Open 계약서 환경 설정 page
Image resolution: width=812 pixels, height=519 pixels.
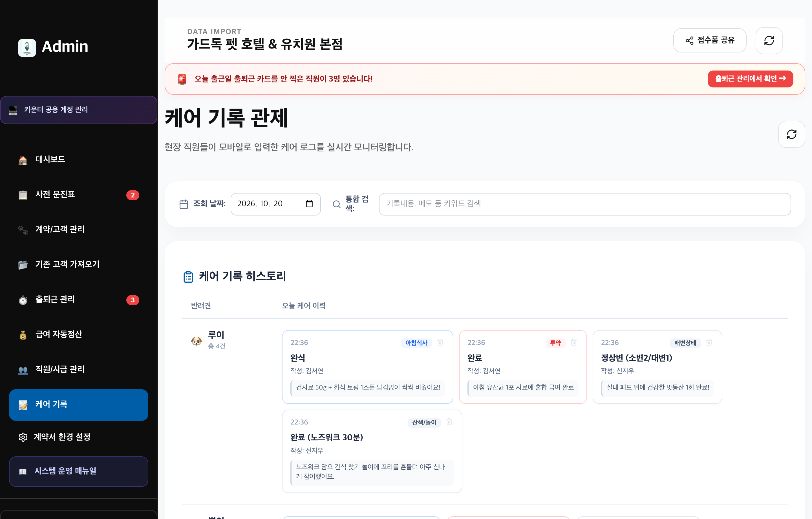(x=79, y=437)
